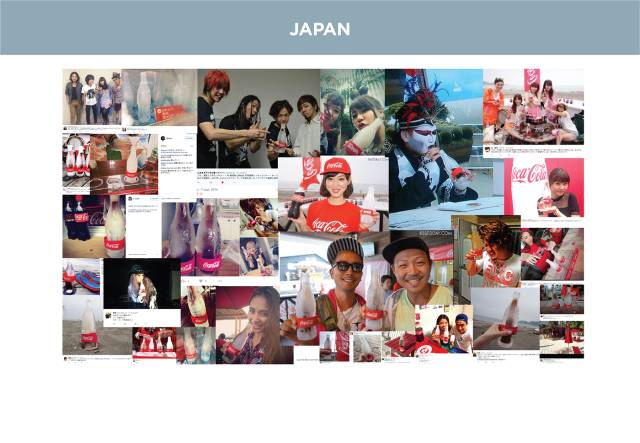Image resolution: width=640 pixels, height=443 pixels.
Task: Open photo with red-haired person pointing at bottle
Action: 258,118
